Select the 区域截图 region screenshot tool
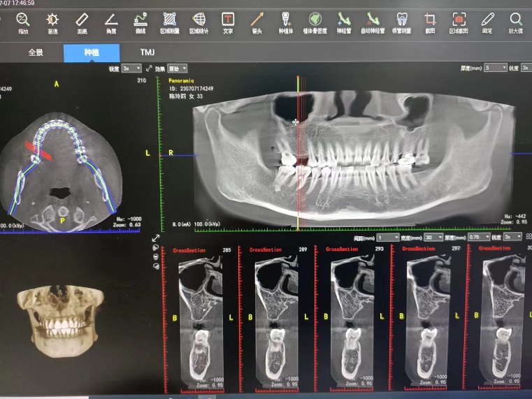This screenshot has height=399, width=532. [x=459, y=23]
